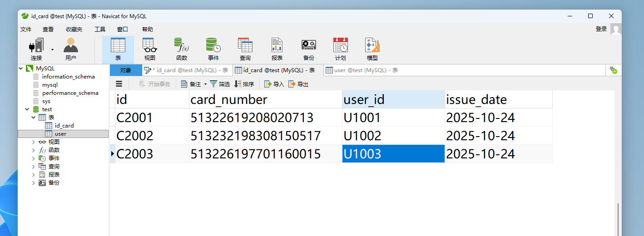Open the Connection (连接) toolbar icon
The height and width of the screenshot is (236, 644).
(x=36, y=49)
